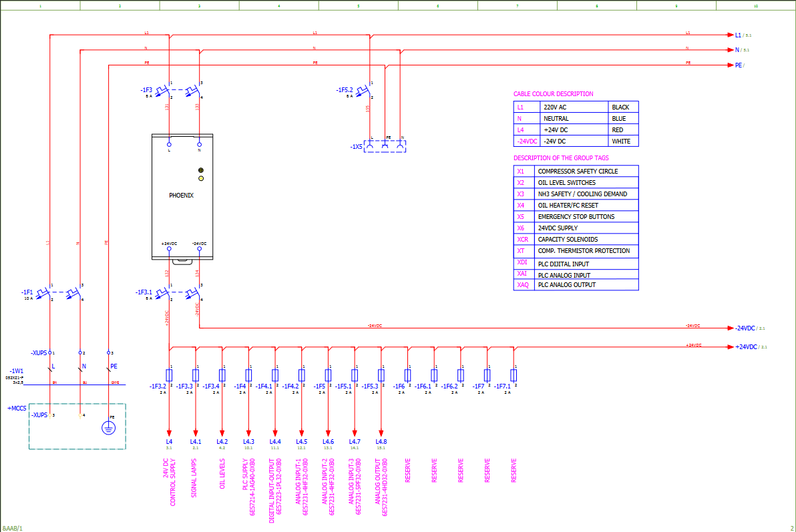Select the DESCRIPTION OF THE GROUP TAGS heading
The image size is (796, 532).
(x=561, y=158)
